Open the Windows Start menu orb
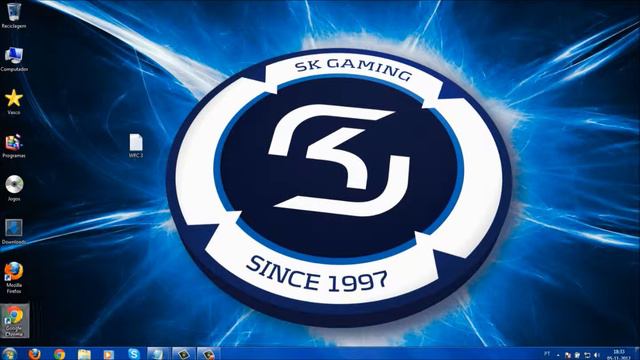640x360 pixels. coord(9,354)
